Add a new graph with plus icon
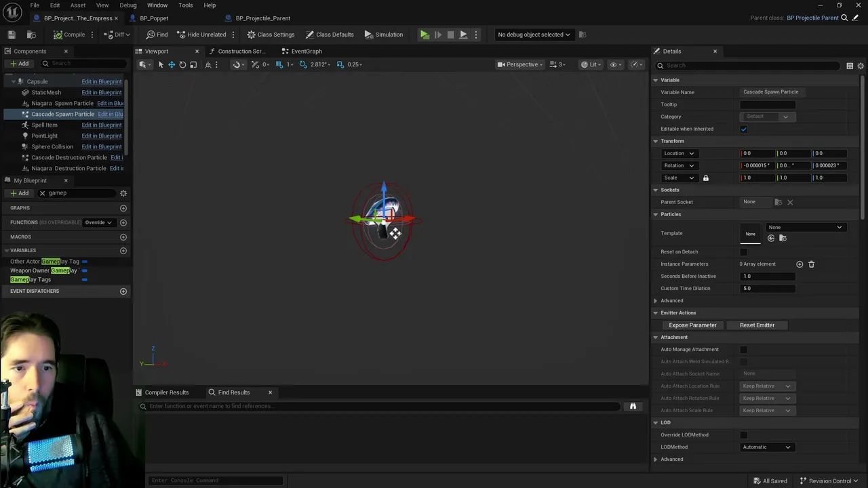This screenshot has height=488, width=868. click(123, 208)
